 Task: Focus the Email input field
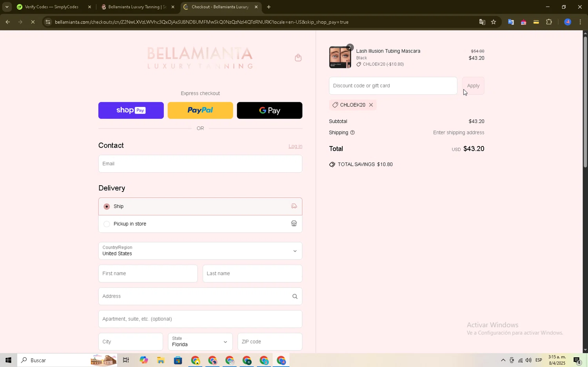200,164
